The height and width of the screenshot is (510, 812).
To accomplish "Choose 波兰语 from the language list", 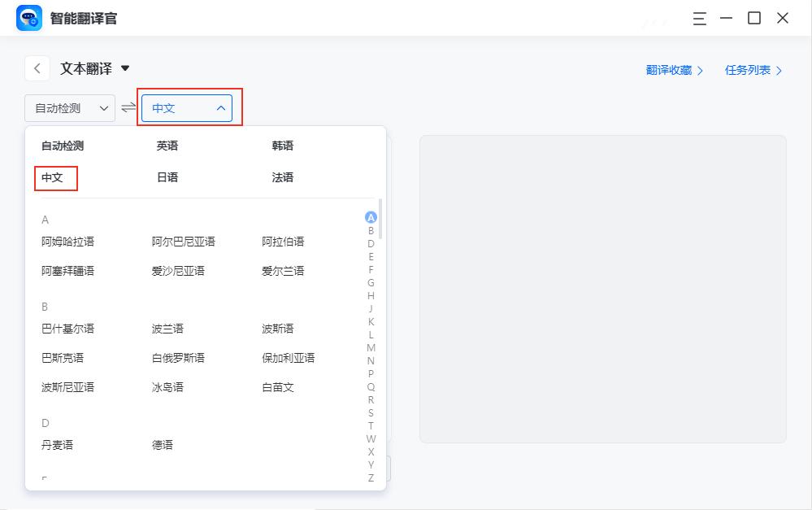I will pyautogui.click(x=167, y=328).
